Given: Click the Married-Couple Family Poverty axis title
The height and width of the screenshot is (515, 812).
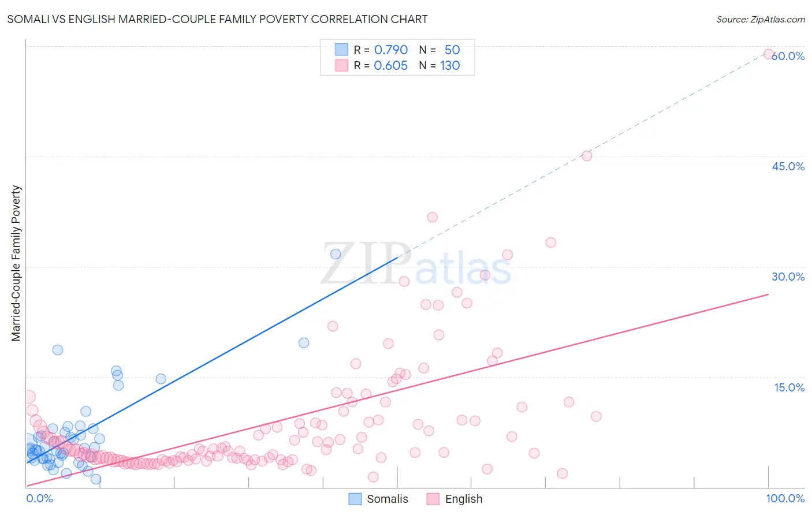Looking at the screenshot, I should [x=16, y=263].
